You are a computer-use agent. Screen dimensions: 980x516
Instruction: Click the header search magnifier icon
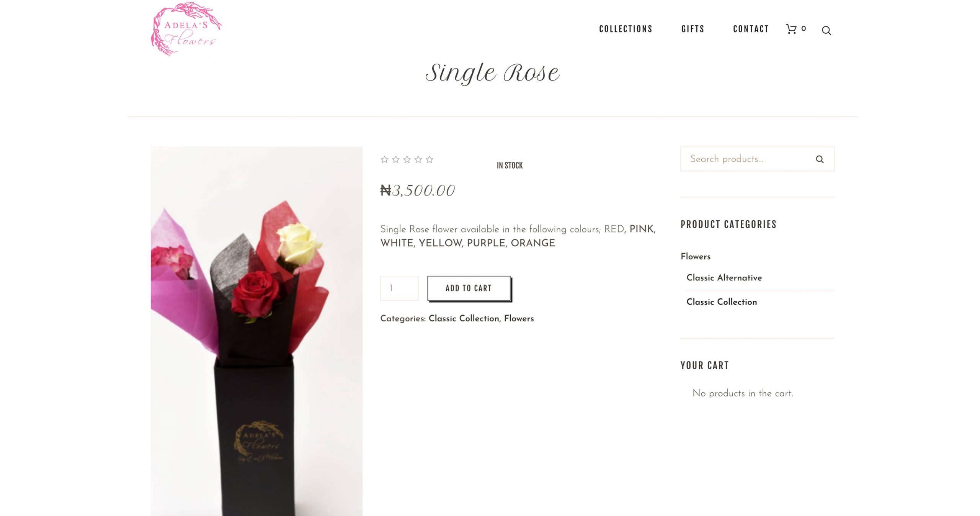(x=826, y=31)
